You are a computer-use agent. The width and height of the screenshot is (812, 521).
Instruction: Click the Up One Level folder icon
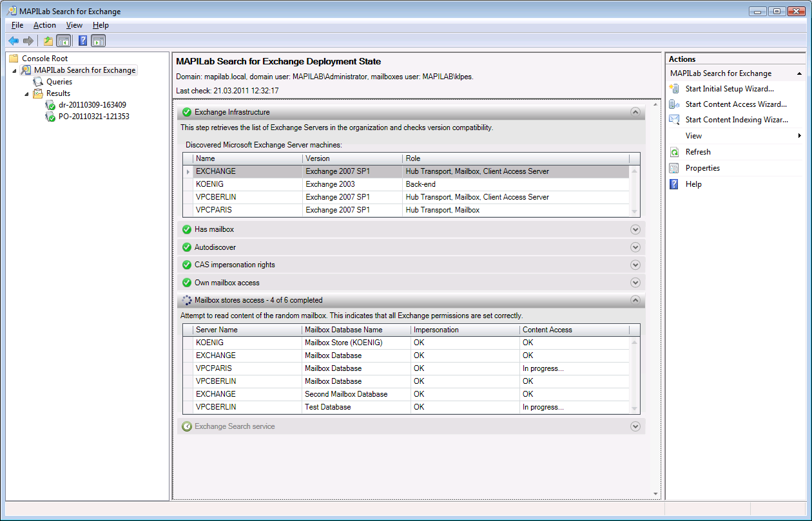point(48,41)
